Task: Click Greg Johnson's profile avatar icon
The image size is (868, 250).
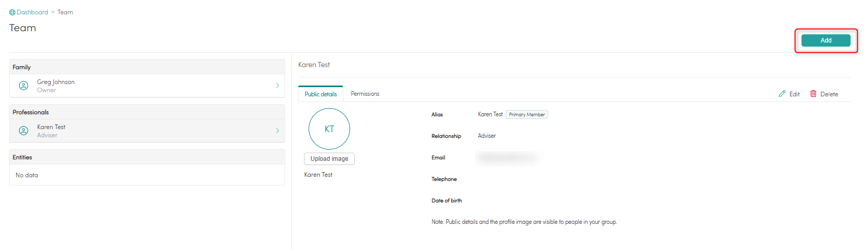Action: (x=24, y=86)
